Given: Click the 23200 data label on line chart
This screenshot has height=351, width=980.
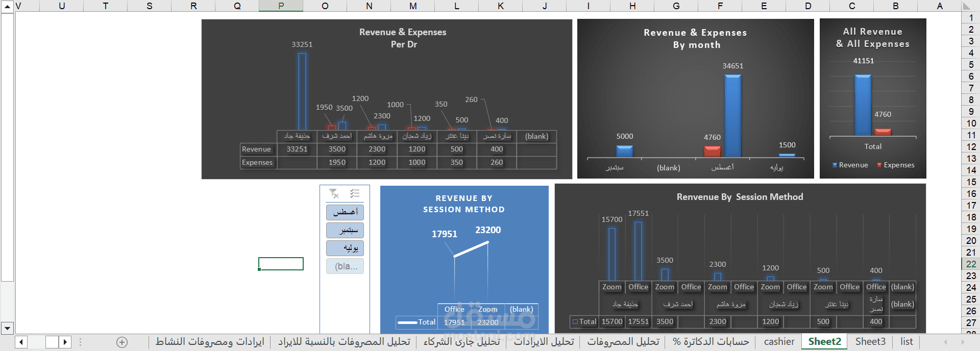Looking at the screenshot, I should (488, 230).
